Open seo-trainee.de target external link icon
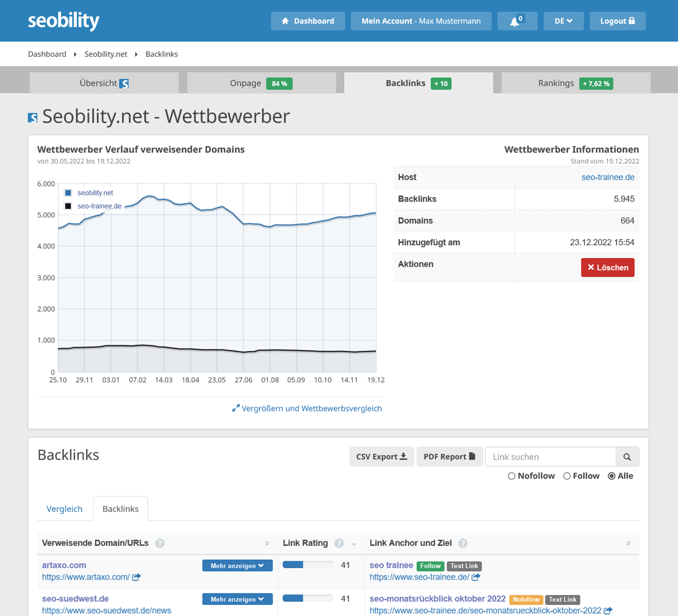 476,577
